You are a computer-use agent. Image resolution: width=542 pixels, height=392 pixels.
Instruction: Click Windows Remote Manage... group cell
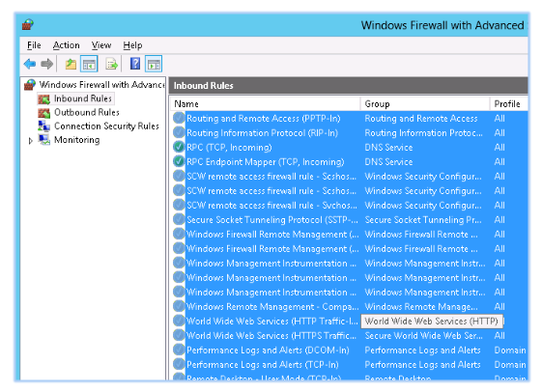tap(421, 307)
